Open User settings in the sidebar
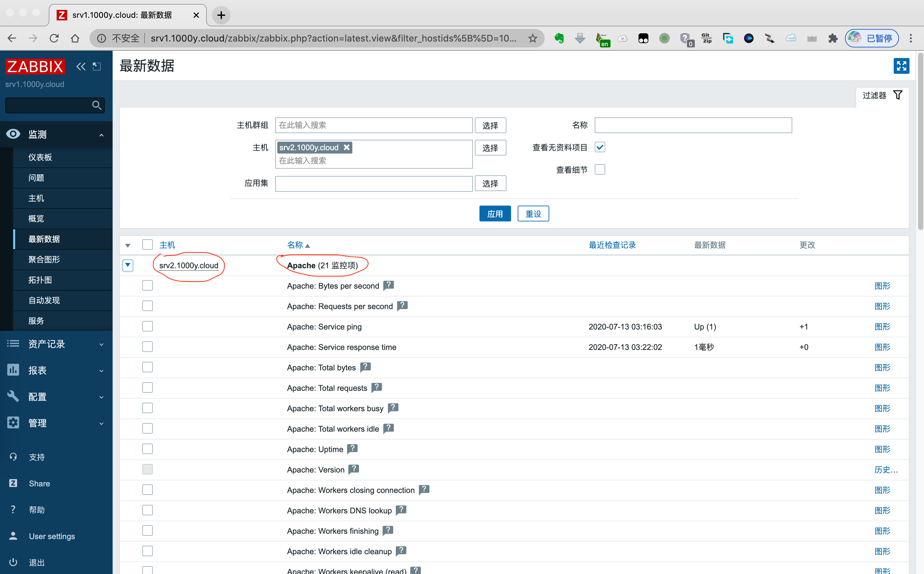The width and height of the screenshot is (924, 574). click(x=52, y=536)
